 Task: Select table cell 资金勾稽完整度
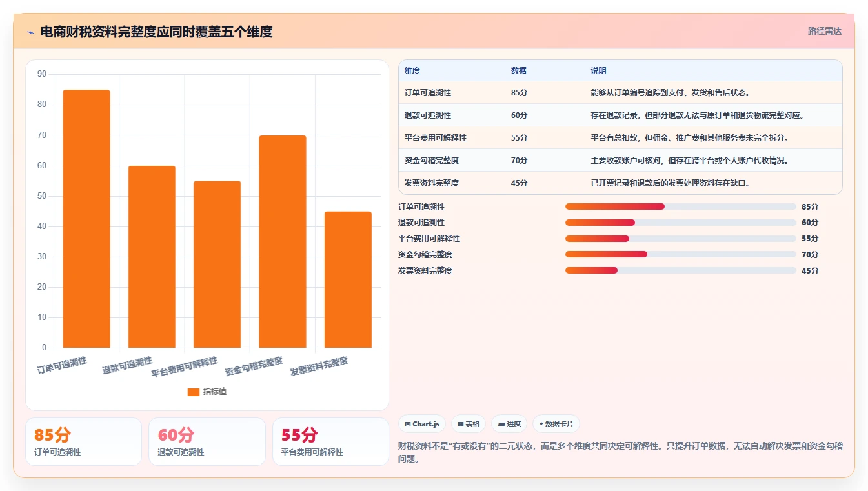(x=432, y=161)
